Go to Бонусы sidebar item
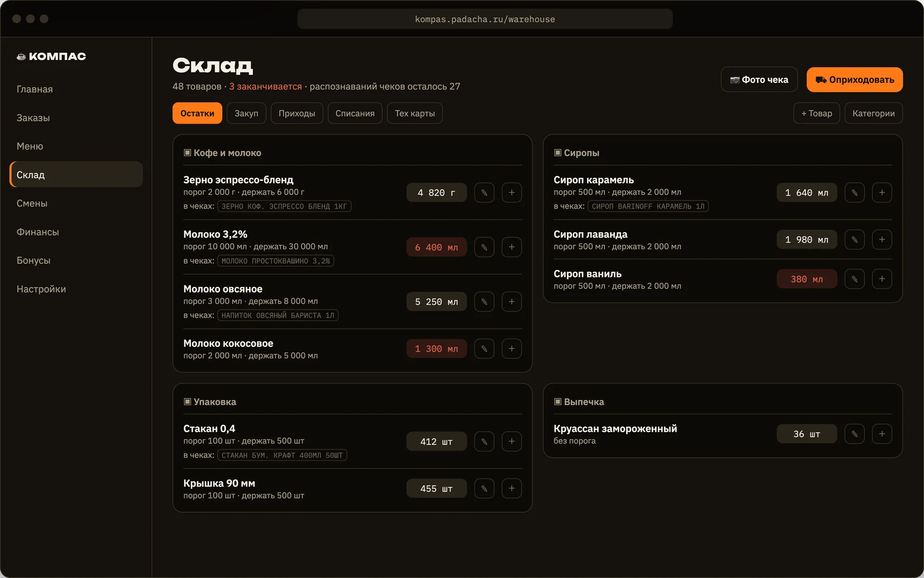The height and width of the screenshot is (578, 924). (x=76, y=260)
